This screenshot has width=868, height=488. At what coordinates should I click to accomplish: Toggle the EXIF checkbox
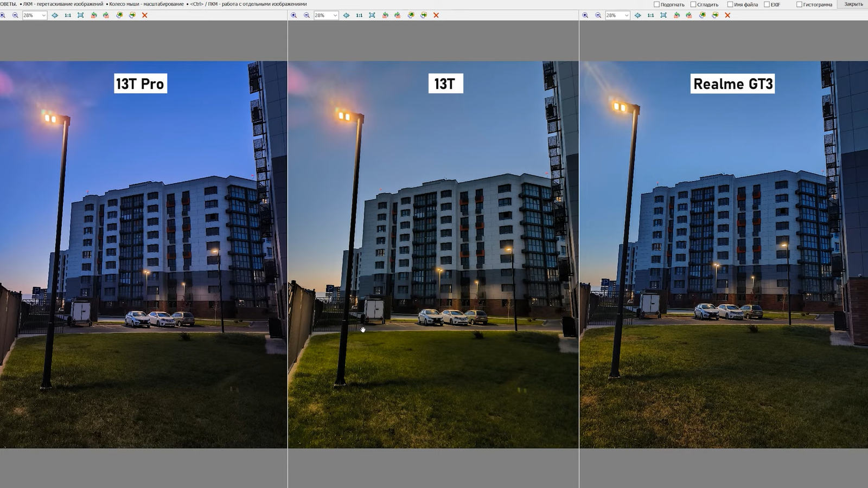pos(767,4)
